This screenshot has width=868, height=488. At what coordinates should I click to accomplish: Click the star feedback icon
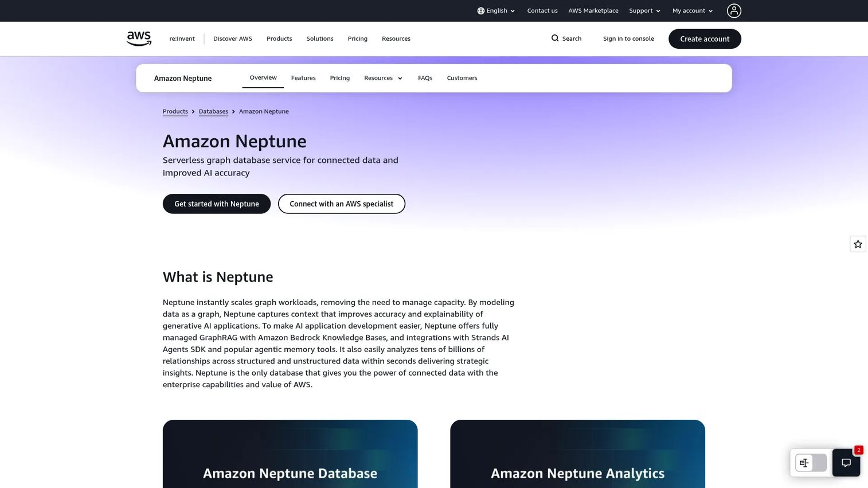858,244
